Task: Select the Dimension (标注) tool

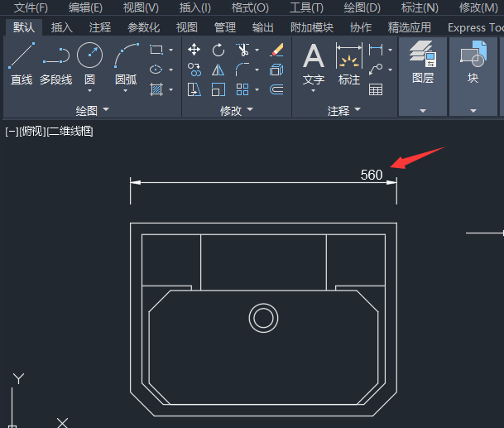Action: tap(349, 64)
